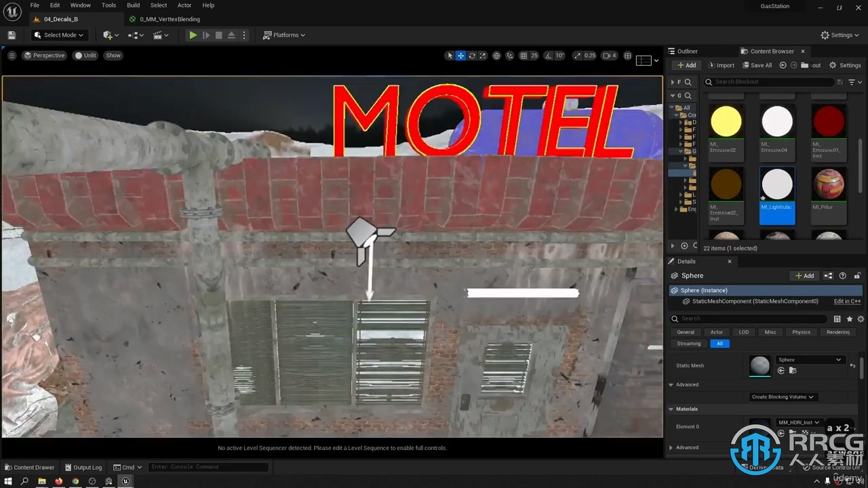
Task: Close the Content Browser tab
Action: [803, 51]
